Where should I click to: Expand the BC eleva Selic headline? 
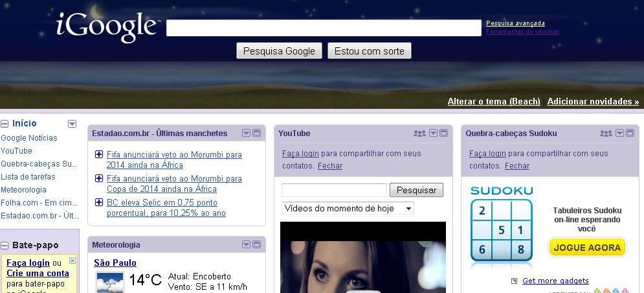click(99, 202)
